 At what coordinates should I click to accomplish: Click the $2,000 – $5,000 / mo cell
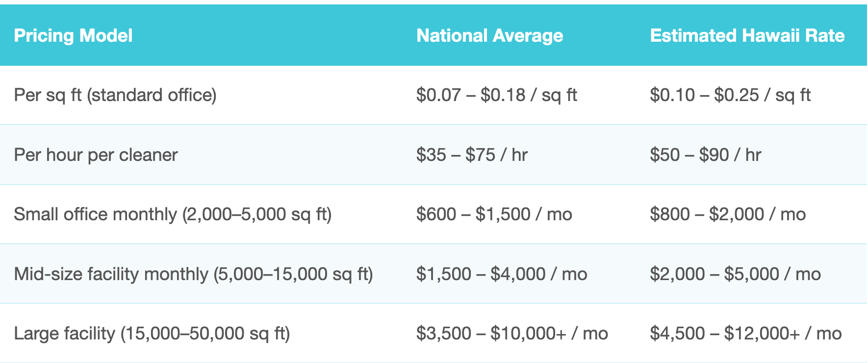coord(735,274)
